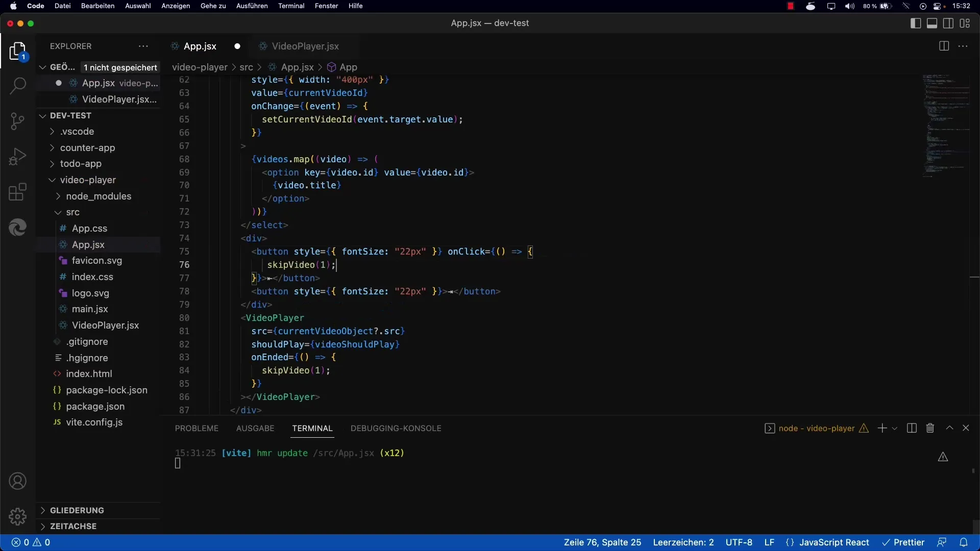Open App.css in the file tree
980x551 pixels.
[89, 229]
